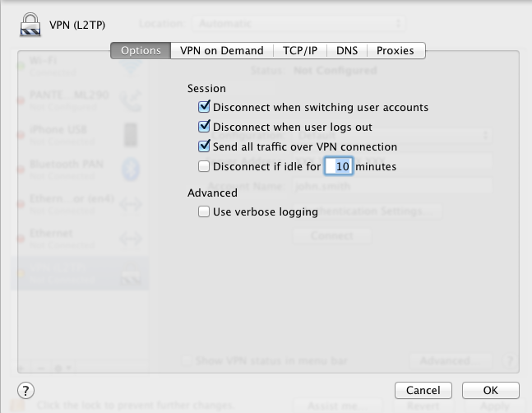Viewport: 532px width, 413px height.
Task: Click the Bluetooth PAN icon in the sidebar
Action: click(130, 169)
